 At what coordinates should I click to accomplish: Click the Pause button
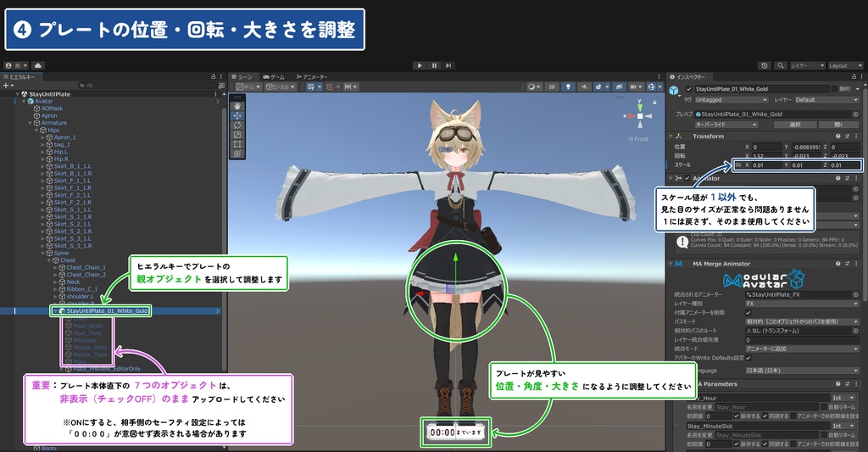coord(434,65)
